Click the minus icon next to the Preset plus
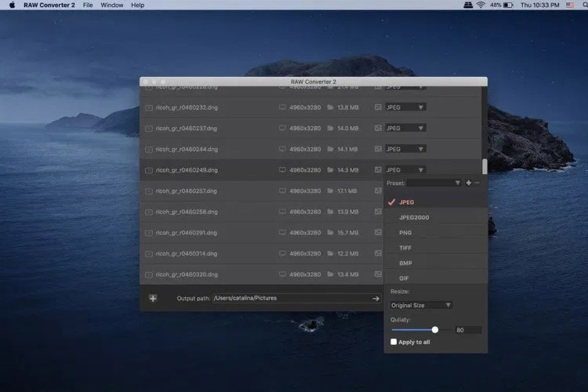Screen dimensions: 588x392 coord(476,183)
